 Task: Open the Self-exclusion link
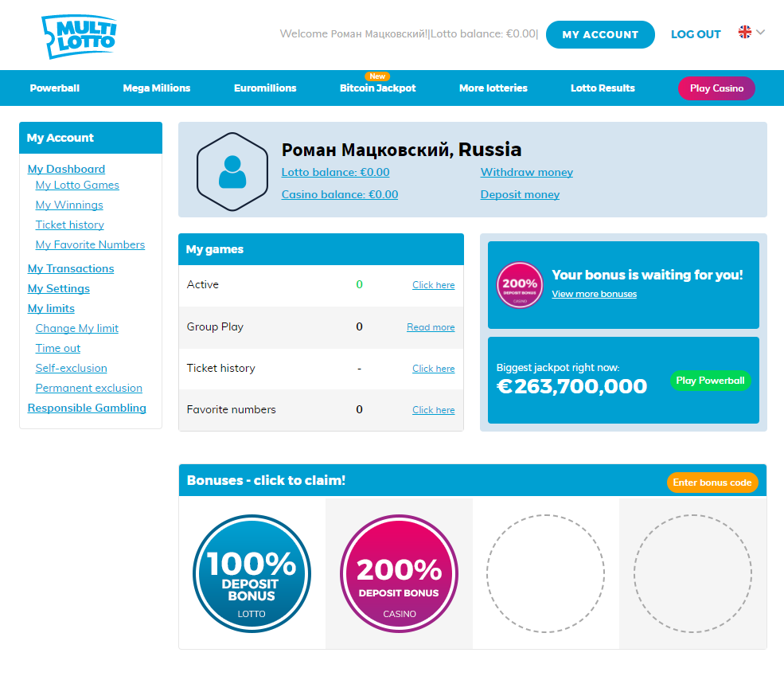tap(71, 369)
